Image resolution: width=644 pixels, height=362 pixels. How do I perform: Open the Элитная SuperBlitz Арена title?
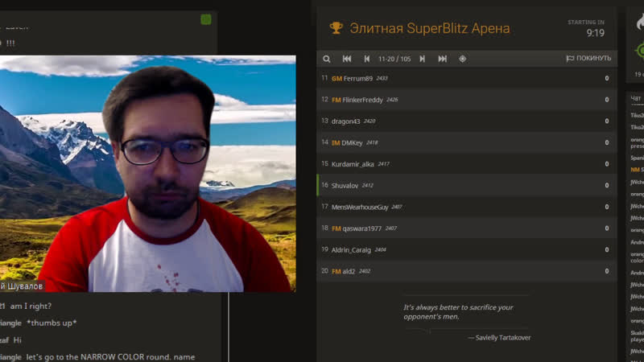pos(430,28)
